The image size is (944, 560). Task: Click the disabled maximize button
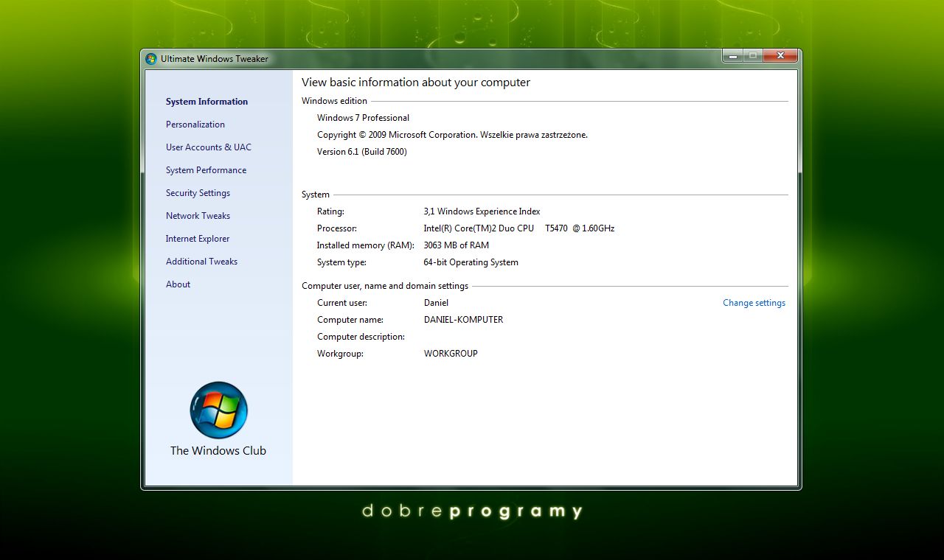(752, 55)
